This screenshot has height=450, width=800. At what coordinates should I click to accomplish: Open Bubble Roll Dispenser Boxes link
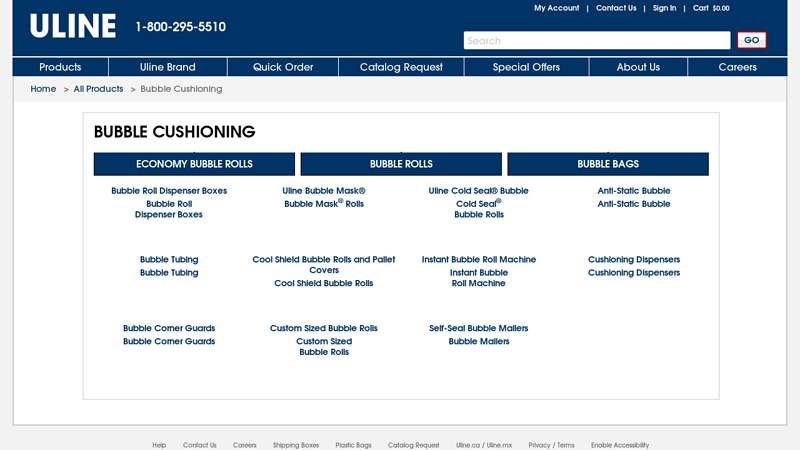pyautogui.click(x=169, y=191)
